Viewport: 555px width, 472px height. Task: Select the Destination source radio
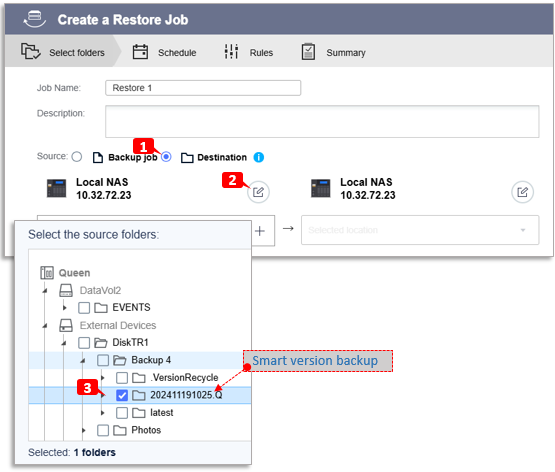[166, 157]
